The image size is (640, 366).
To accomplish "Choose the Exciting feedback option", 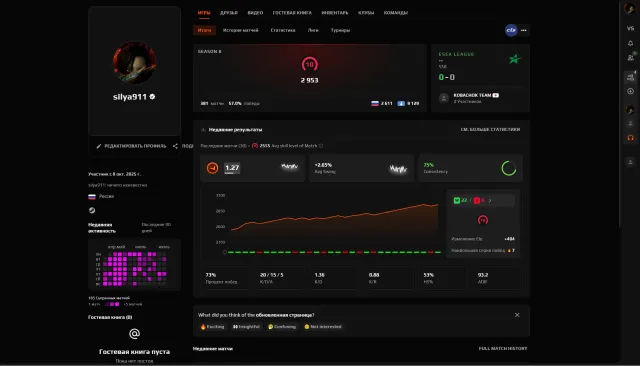I will tap(212, 327).
